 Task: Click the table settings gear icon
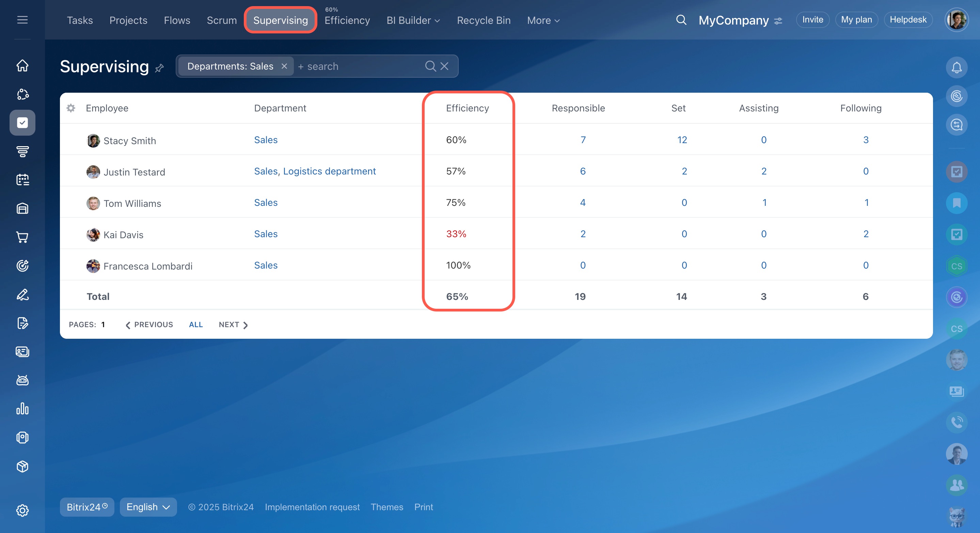tap(71, 108)
